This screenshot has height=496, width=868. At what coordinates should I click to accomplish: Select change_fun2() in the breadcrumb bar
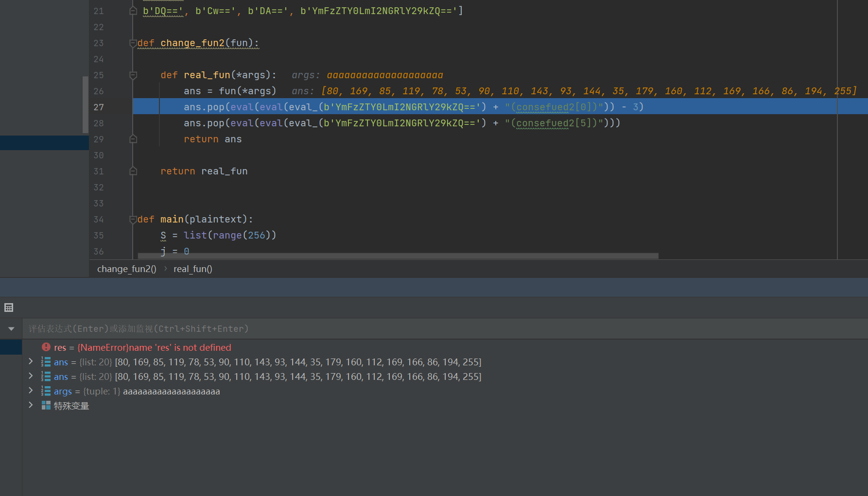126,269
